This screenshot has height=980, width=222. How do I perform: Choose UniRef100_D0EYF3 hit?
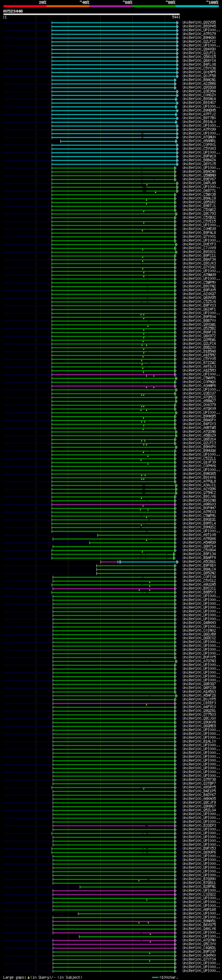[199, 244]
